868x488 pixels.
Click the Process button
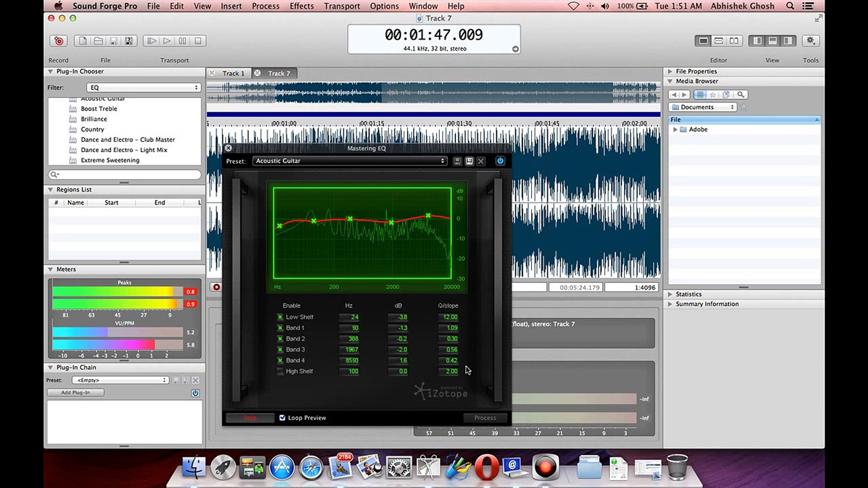tap(485, 418)
